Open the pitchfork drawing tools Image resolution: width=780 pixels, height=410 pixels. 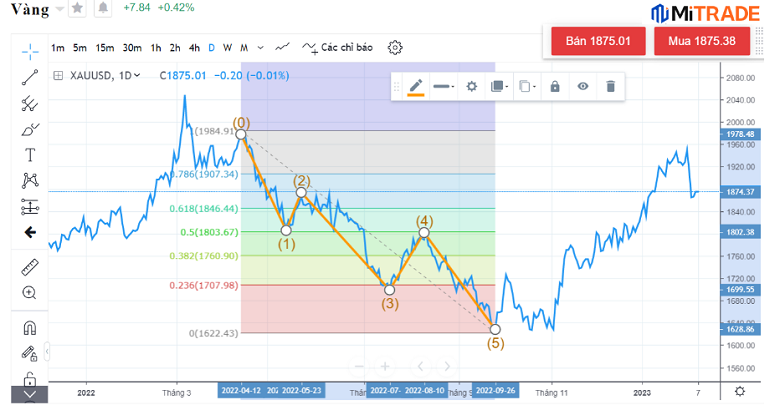(30, 102)
